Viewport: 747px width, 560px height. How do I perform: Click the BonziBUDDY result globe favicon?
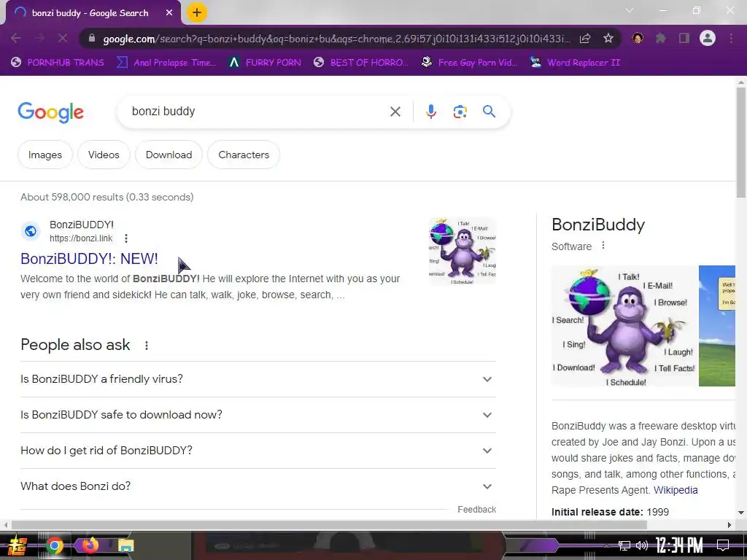tap(31, 231)
